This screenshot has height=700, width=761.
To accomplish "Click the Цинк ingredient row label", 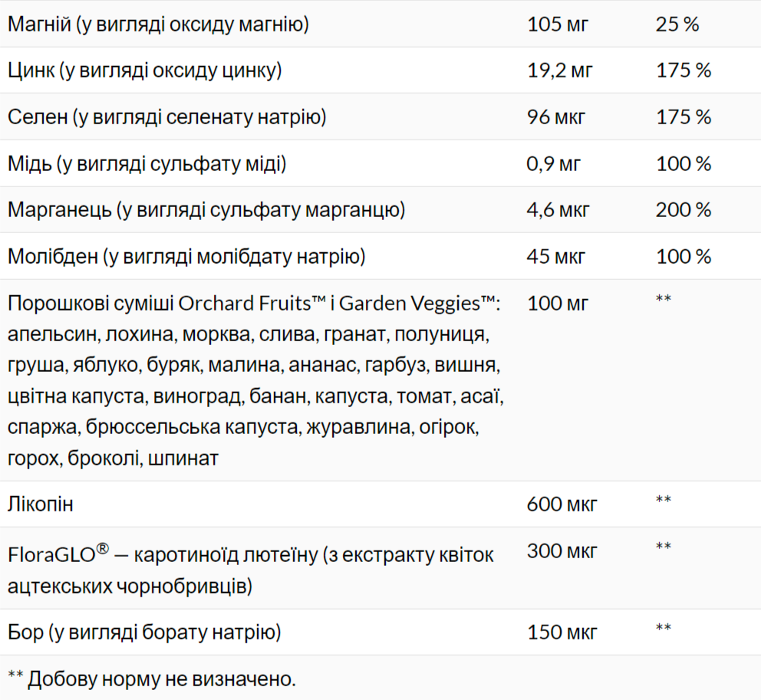I will pyautogui.click(x=145, y=71).
